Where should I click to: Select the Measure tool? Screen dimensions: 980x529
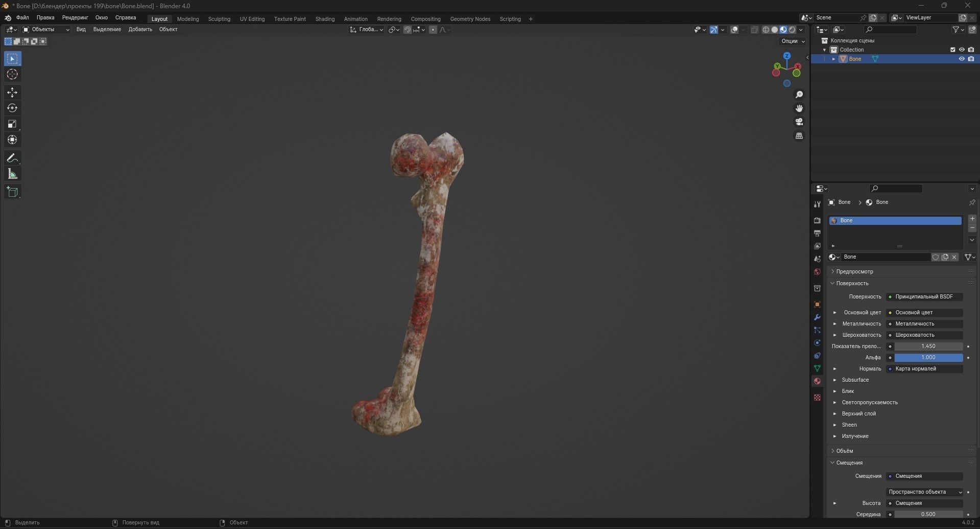(x=12, y=174)
